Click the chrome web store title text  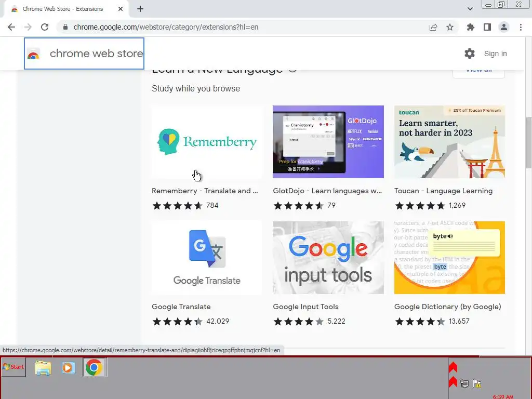(96, 54)
